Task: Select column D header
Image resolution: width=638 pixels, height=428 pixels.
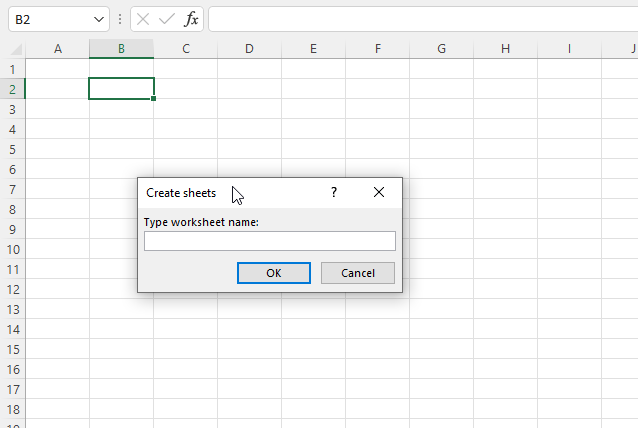Action: 249,49
